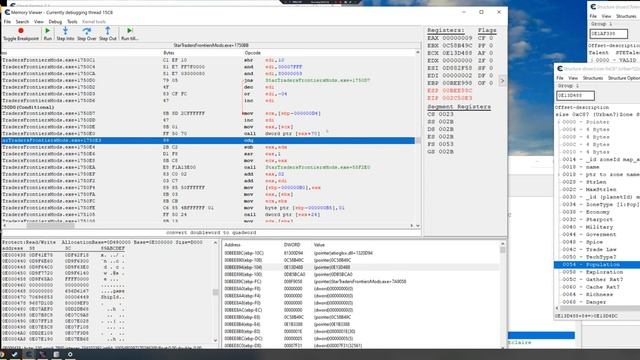Open Structures menu in front structure window

[x=593, y=78]
